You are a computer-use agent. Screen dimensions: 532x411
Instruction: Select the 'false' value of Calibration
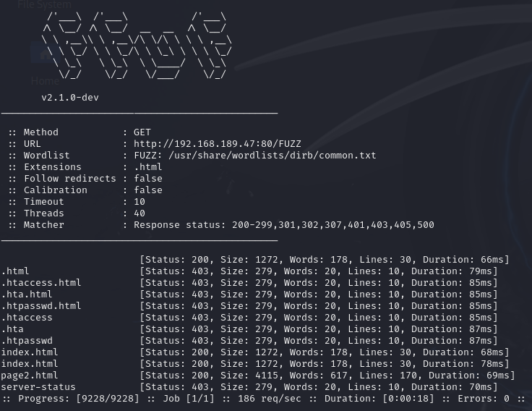(x=148, y=190)
